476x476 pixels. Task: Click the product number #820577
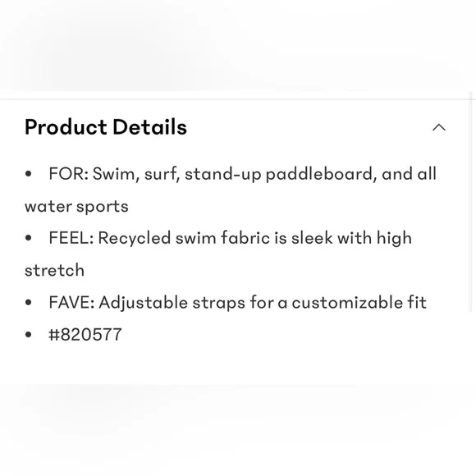click(x=85, y=335)
